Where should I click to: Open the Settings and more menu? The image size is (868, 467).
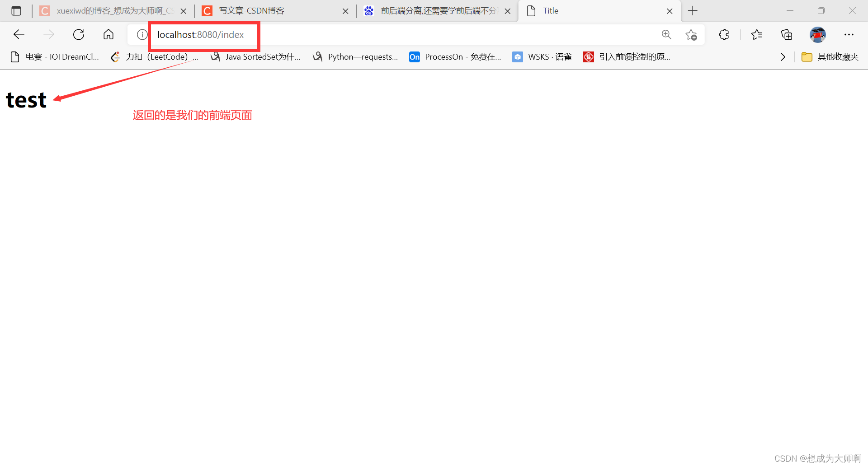click(x=849, y=34)
